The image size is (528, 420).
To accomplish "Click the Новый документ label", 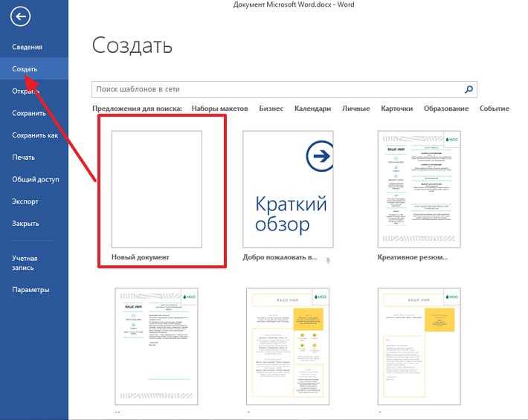I will [141, 257].
